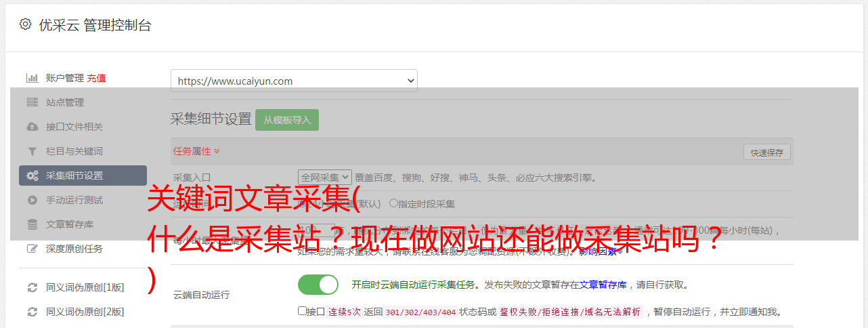
Task: Click the cloud upload icon for 接口文件相关
Action: coord(32,127)
